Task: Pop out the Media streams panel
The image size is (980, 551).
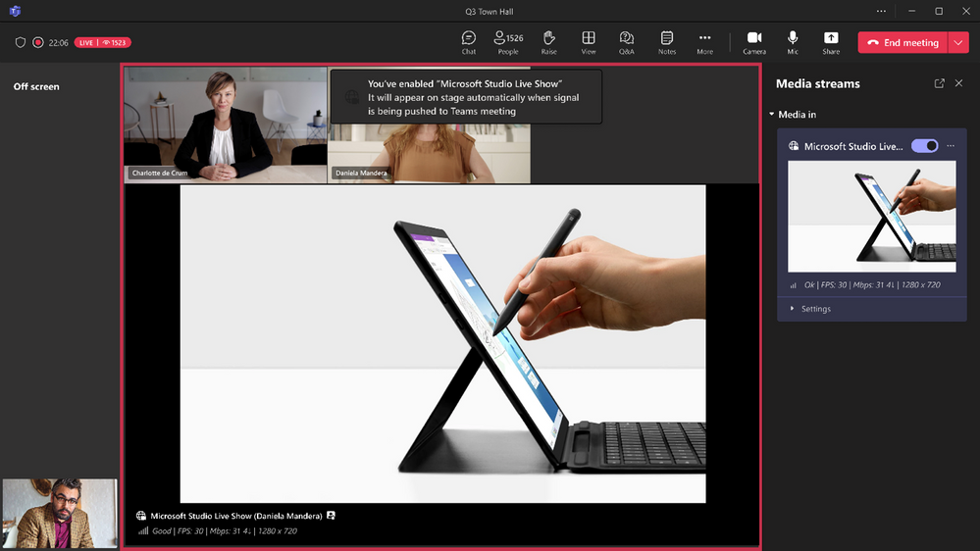Action: pyautogui.click(x=940, y=83)
